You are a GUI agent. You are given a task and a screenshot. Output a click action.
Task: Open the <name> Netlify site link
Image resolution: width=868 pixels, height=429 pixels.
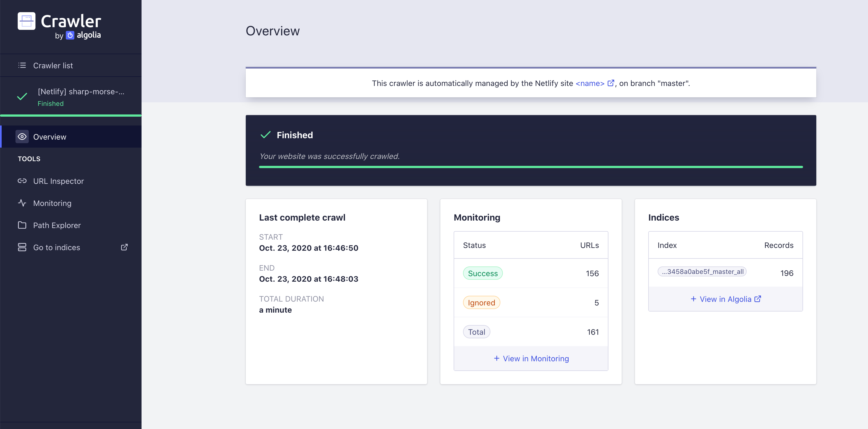click(590, 83)
